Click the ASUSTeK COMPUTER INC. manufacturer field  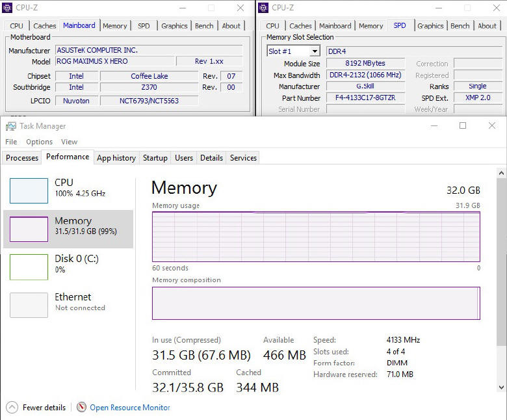(149, 50)
